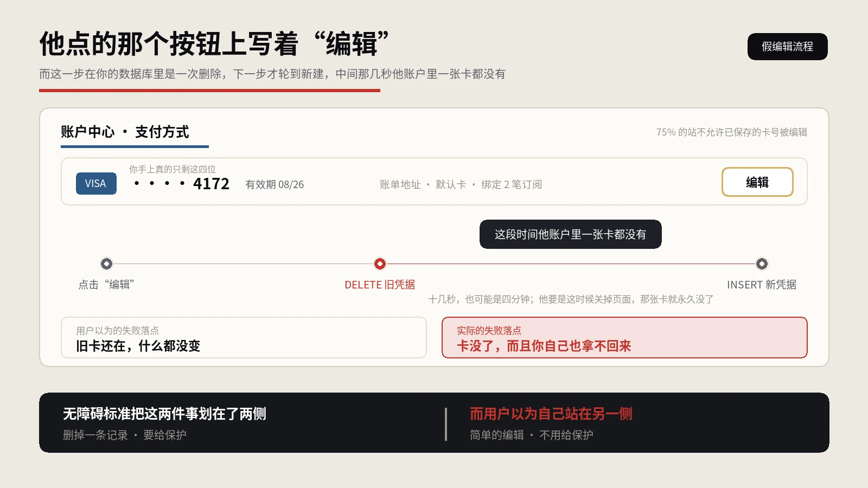Click the note 75% 的站不允许已保存的卡号被编辑
Viewport: 868px width, 488px height.
coord(731,132)
